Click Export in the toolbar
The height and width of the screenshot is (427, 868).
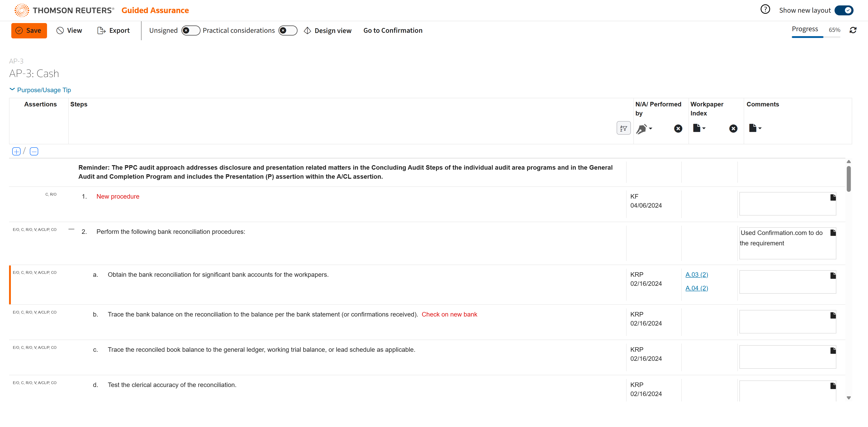pos(113,31)
